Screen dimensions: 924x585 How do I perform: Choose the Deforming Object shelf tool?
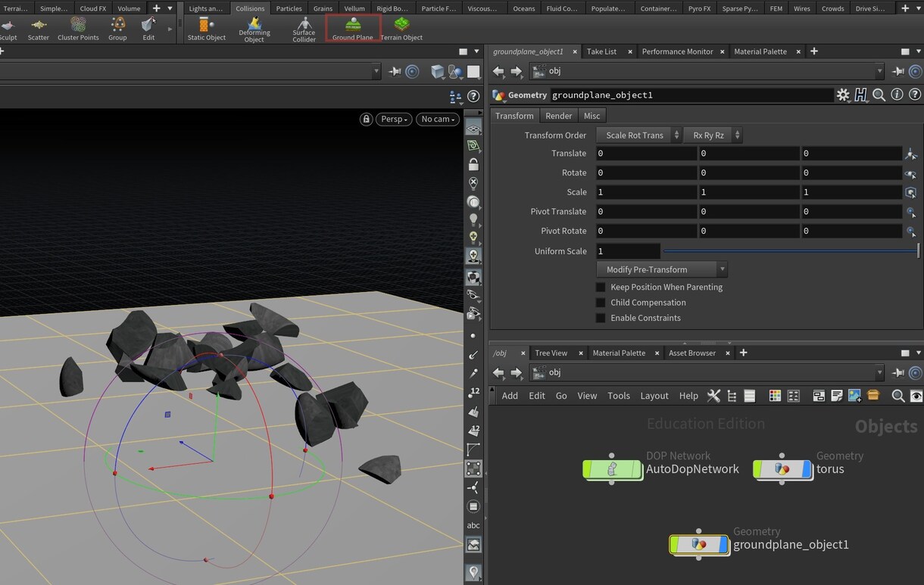pos(254,29)
